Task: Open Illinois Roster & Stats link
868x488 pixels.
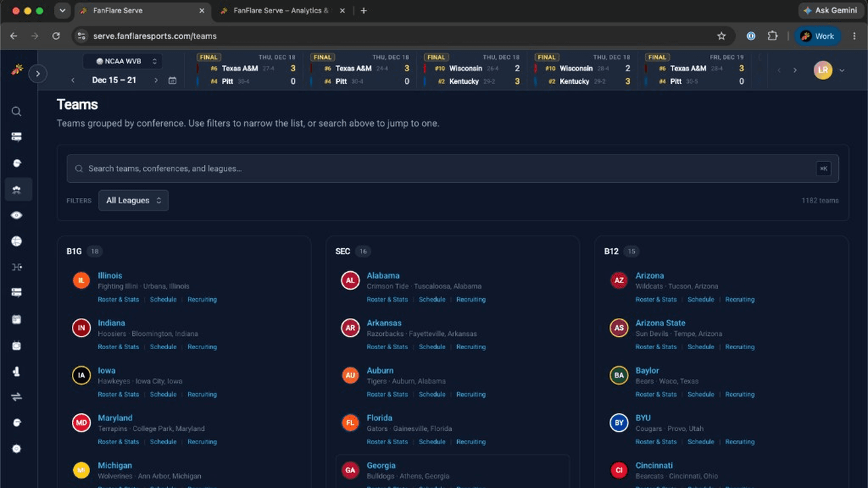Action: (118, 300)
